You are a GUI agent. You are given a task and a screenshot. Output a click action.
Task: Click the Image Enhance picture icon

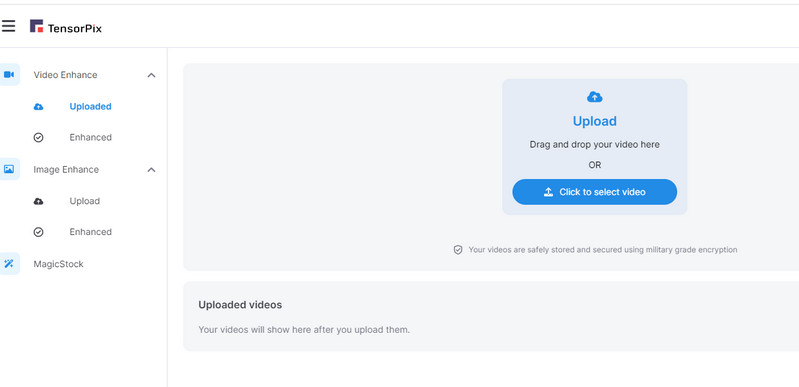9,169
